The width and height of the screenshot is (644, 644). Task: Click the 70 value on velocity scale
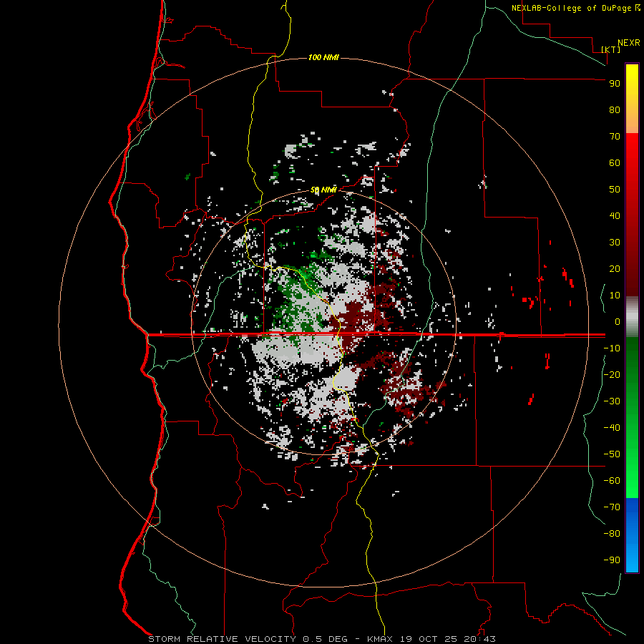615,137
